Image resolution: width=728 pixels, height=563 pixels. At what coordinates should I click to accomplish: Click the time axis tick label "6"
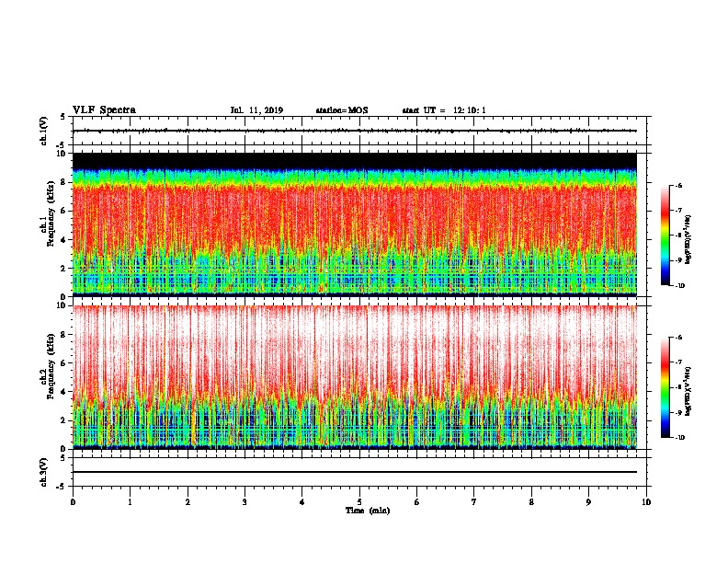tap(417, 501)
